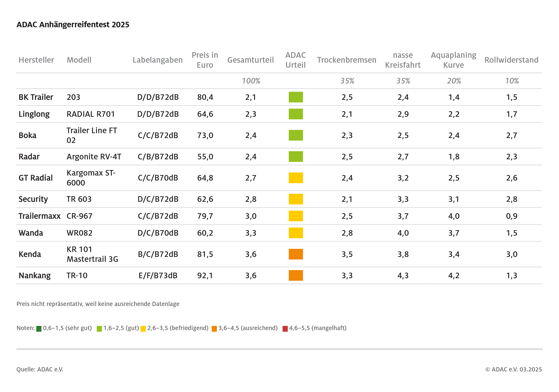This screenshot has width=559, height=392.
Task: Click BK Trailer's green ADAC Urteil swatch
Action: (x=296, y=97)
